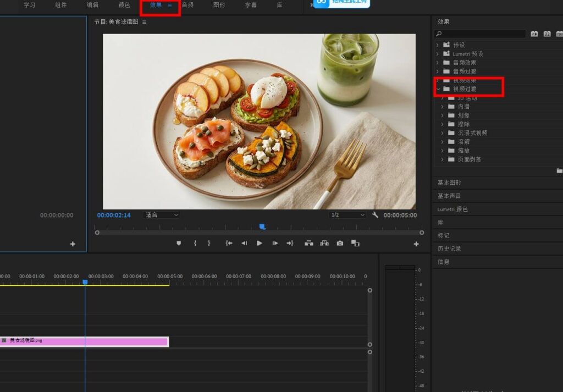Open the 历史记录 panel
The height and width of the screenshot is (392, 563).
click(x=449, y=249)
